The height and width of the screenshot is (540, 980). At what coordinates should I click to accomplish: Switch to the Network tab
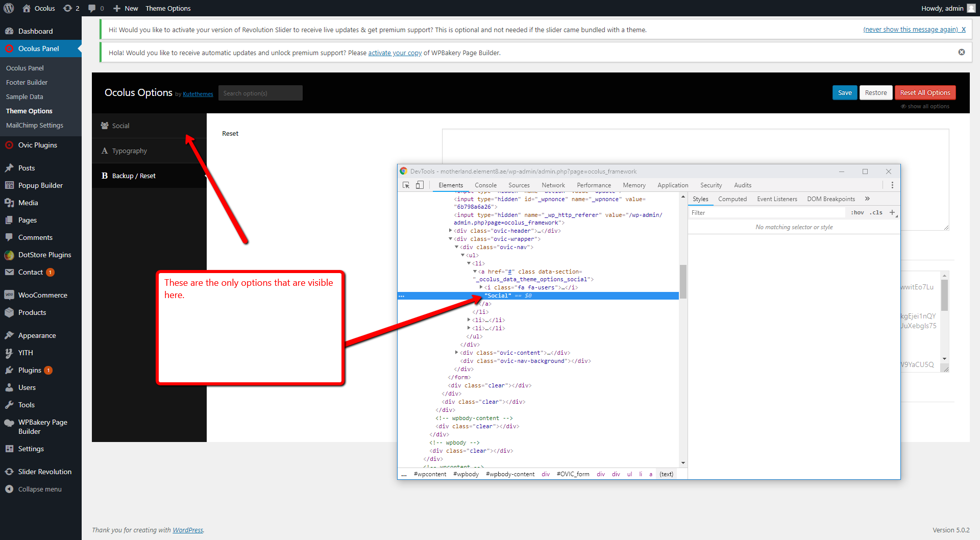(553, 185)
